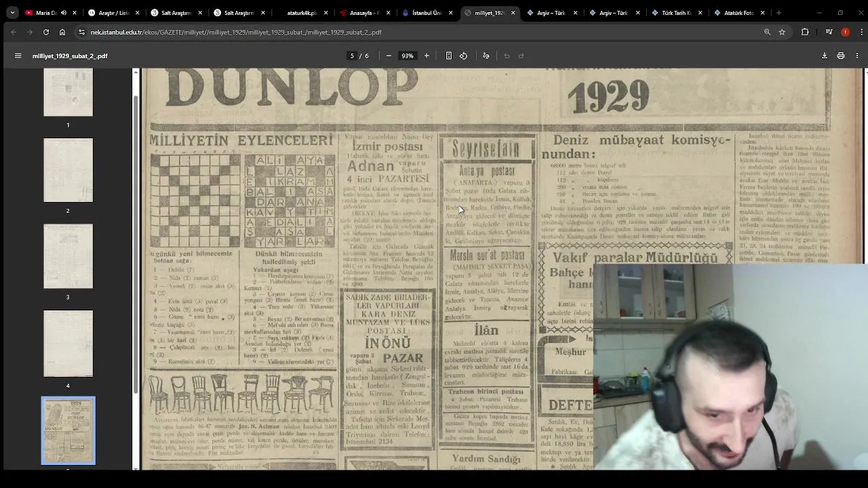Screen dimensions: 868x488
Task: Close the milliyet_192 PDF tab
Action: (513, 12)
